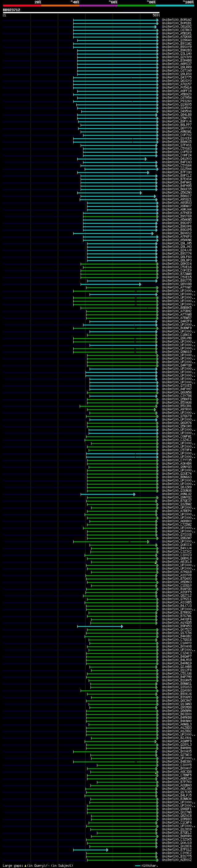Click the short cyan alignment bar for A9NLU2
The height and width of the screenshot is (868, 197).
(108, 494)
